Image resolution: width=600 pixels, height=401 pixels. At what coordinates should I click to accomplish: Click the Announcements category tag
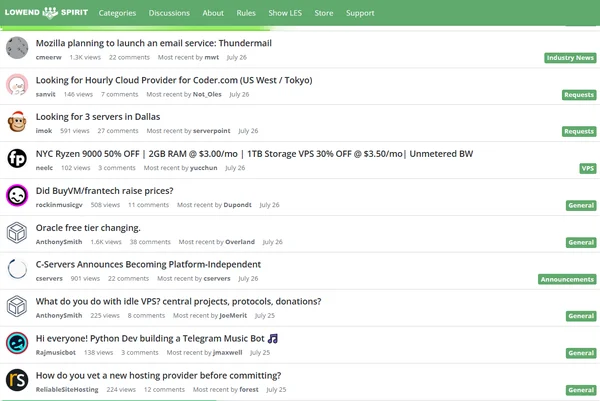(x=567, y=279)
